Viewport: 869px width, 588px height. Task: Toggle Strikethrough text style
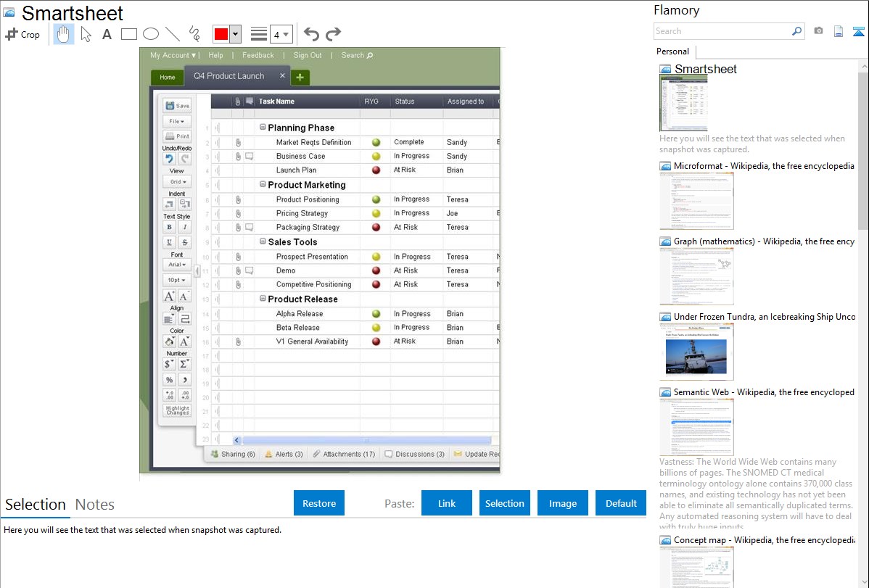[184, 242]
